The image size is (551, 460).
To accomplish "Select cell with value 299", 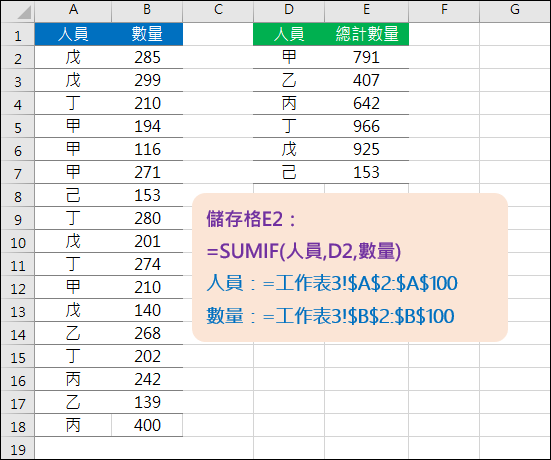I will pos(147,80).
